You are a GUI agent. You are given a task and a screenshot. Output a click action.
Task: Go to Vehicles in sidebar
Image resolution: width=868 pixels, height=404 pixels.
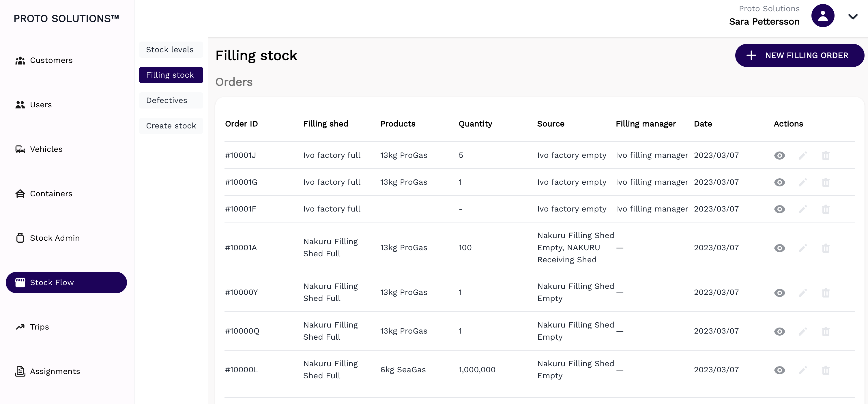pyautogui.click(x=66, y=149)
